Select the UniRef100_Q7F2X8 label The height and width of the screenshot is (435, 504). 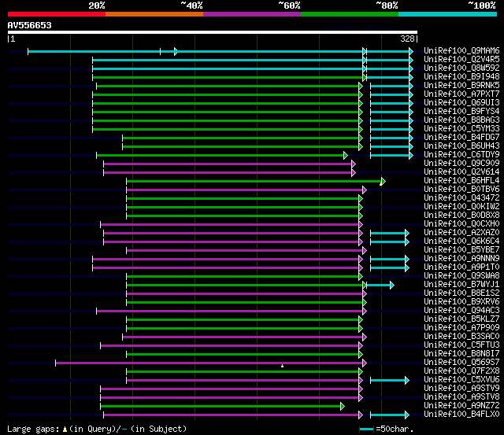(x=461, y=371)
